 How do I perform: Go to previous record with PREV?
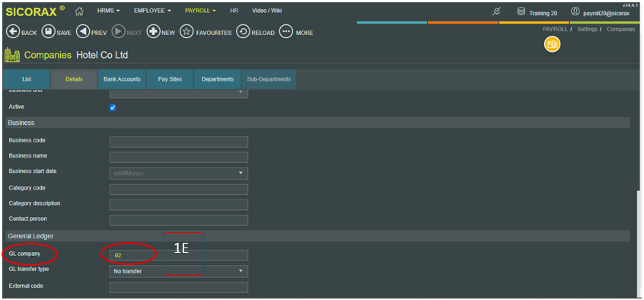point(83,32)
